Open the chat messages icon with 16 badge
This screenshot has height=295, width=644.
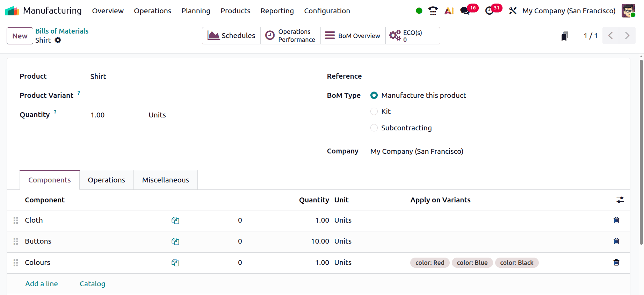coord(465,11)
